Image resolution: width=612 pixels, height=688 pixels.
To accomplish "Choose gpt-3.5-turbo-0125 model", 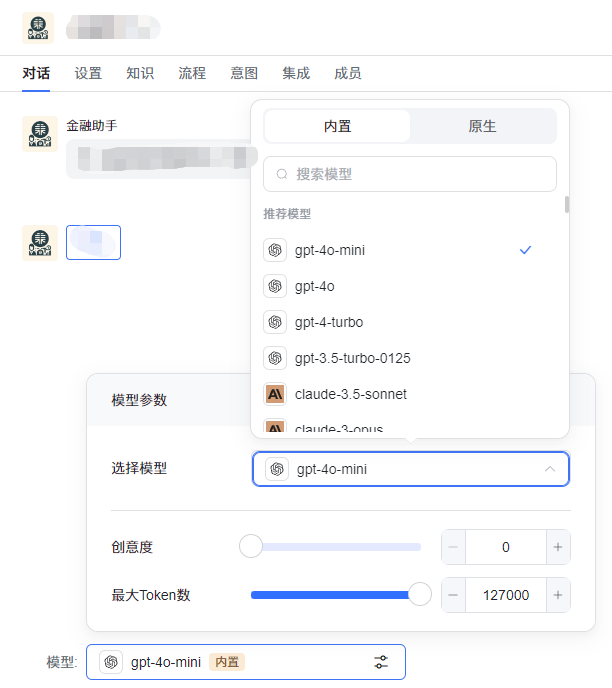I will (x=410, y=358).
